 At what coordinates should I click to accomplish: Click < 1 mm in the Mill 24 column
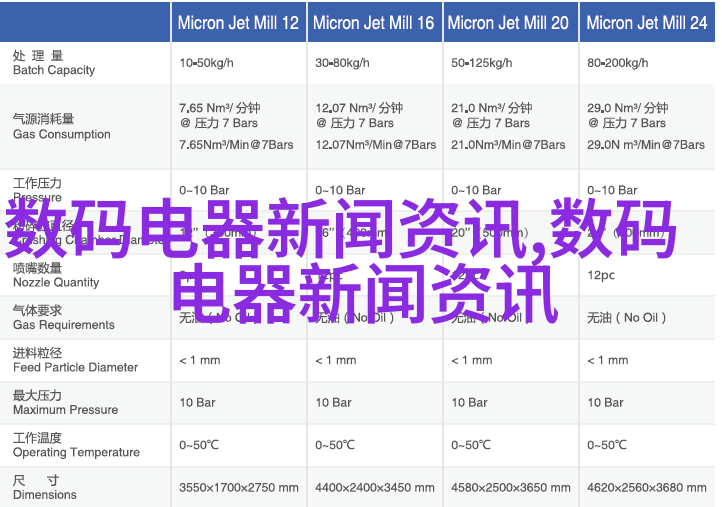pos(607,361)
